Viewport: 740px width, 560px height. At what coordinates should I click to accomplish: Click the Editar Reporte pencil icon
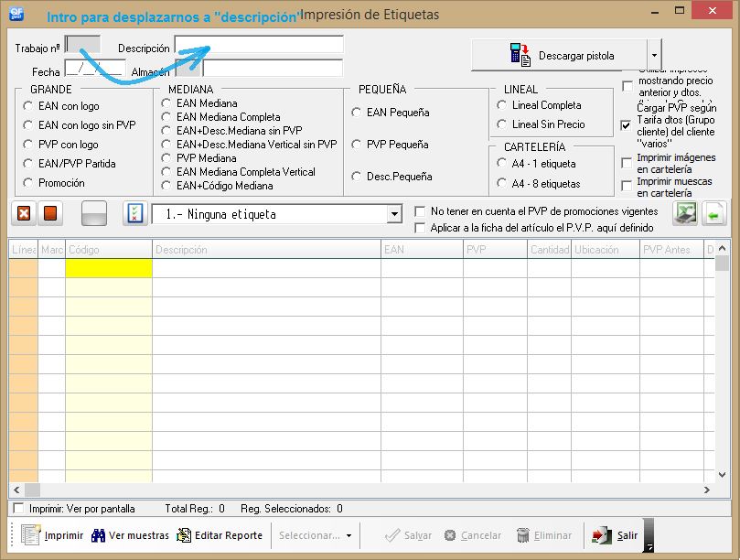pos(184,535)
